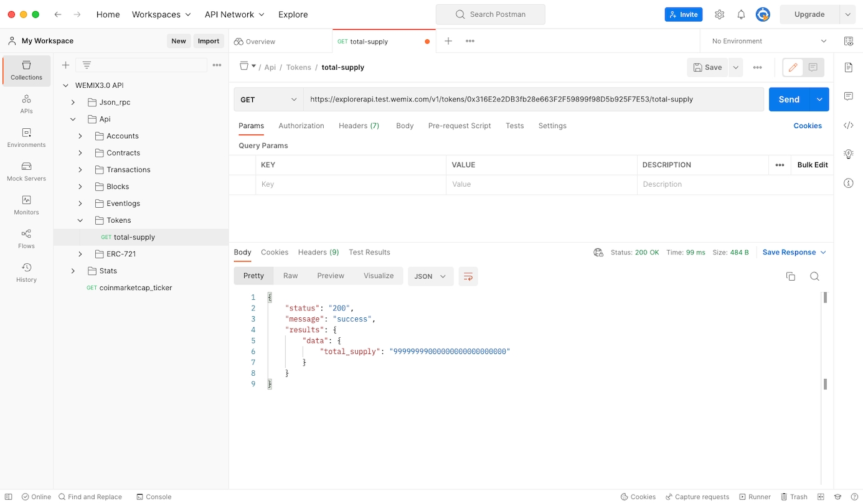The height and width of the screenshot is (504, 863).
Task: Expand the ERC-721 folder
Action: click(x=80, y=254)
